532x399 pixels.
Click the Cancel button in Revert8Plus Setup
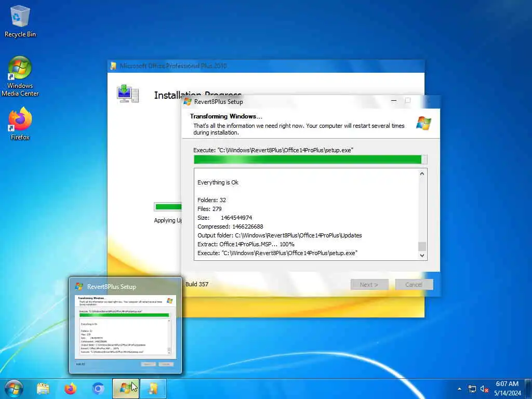tap(414, 284)
